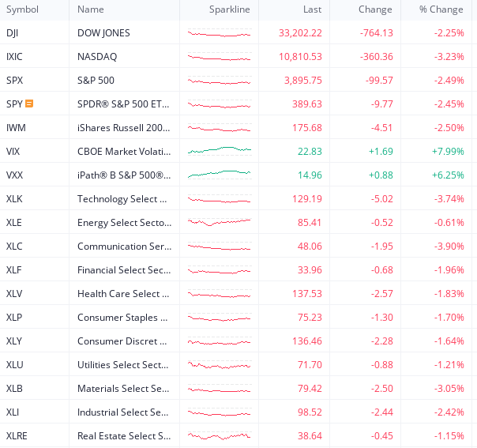Click the last price 3,895.75
This screenshot has height=448, width=477.
click(x=303, y=81)
